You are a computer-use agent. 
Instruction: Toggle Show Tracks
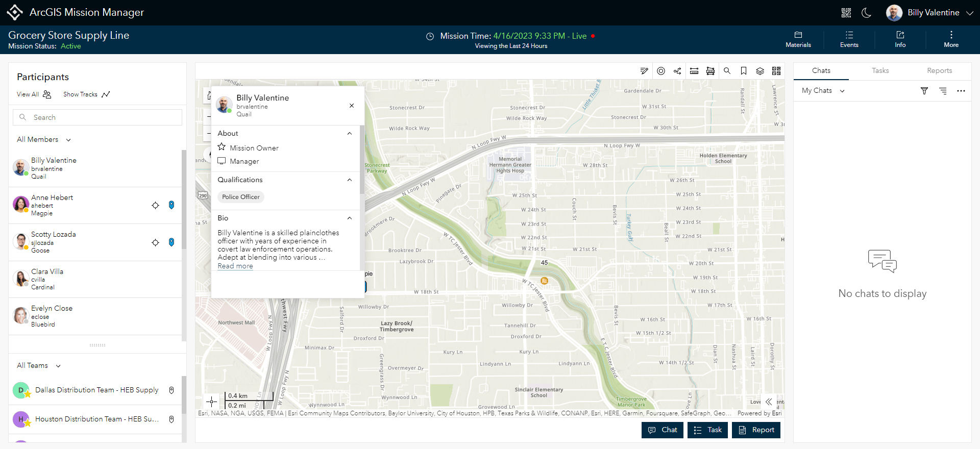(x=86, y=94)
